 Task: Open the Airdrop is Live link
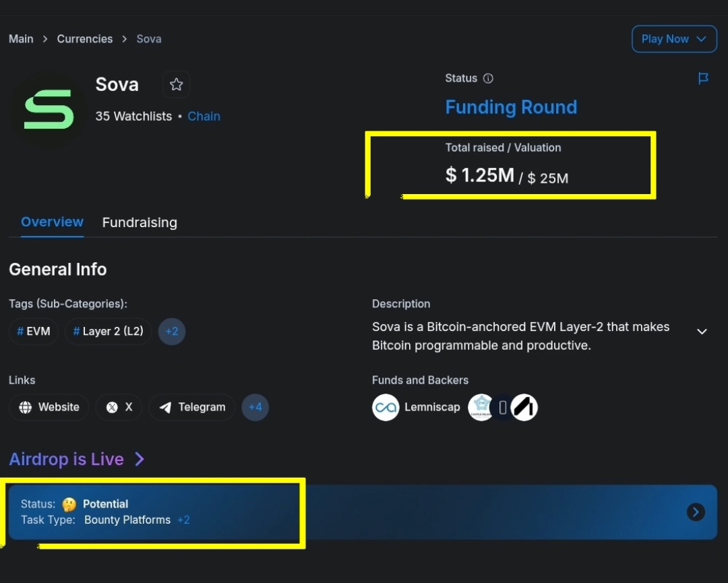click(67, 459)
